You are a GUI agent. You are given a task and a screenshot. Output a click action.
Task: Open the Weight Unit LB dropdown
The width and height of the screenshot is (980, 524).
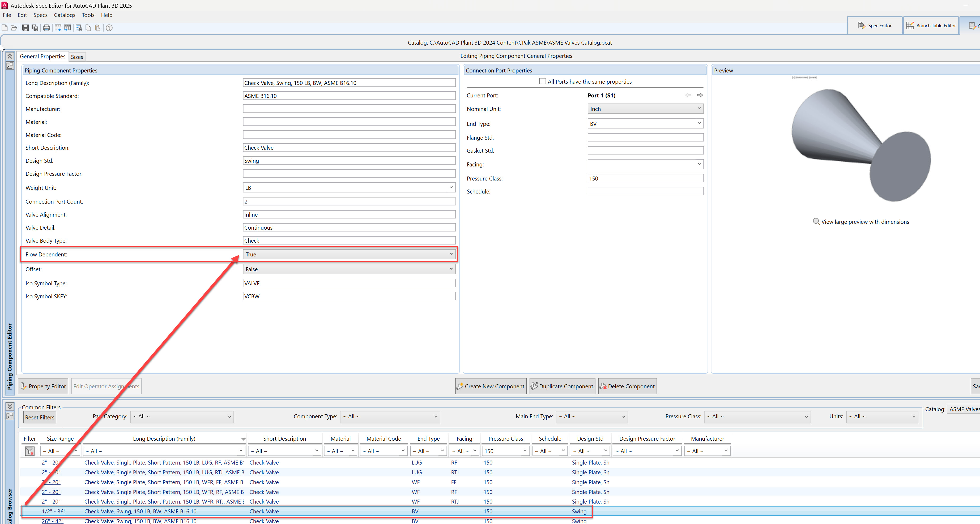click(349, 187)
